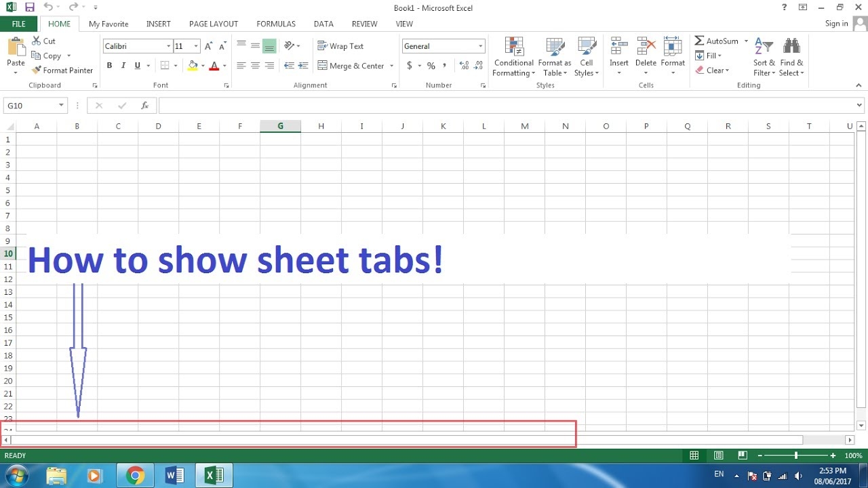868x488 pixels.
Task: Toggle Italic formatting
Action: [123, 66]
